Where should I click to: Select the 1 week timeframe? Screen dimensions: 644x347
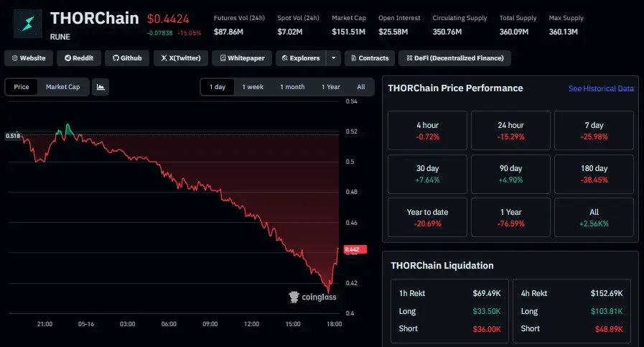click(x=253, y=87)
